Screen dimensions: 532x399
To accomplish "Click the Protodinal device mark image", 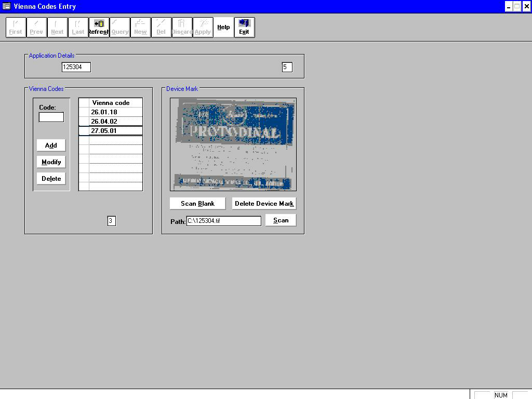I will 233,144.
